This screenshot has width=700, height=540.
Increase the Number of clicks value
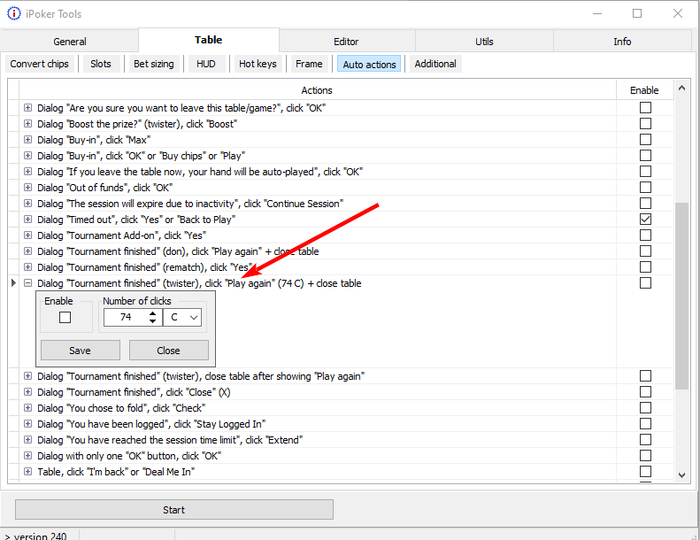tap(153, 313)
